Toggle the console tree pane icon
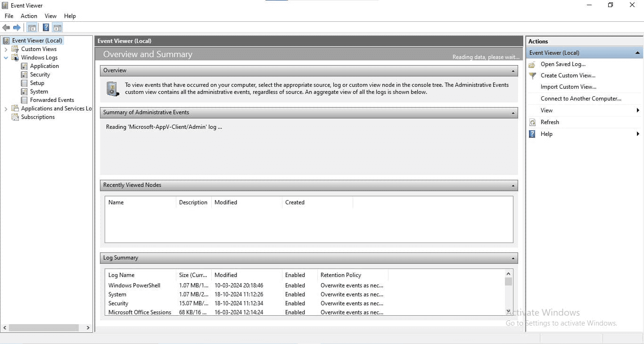The image size is (644, 344). point(32,27)
